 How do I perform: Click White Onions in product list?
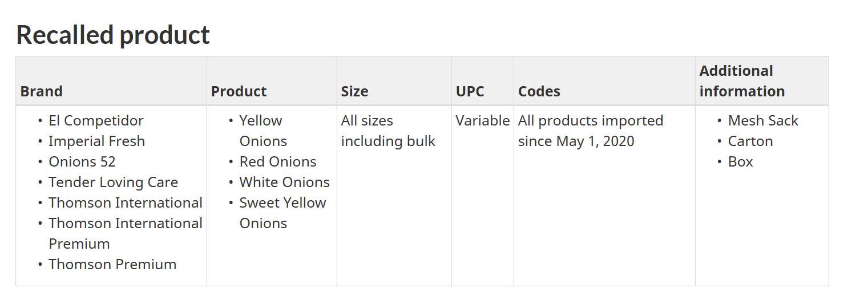click(x=285, y=183)
